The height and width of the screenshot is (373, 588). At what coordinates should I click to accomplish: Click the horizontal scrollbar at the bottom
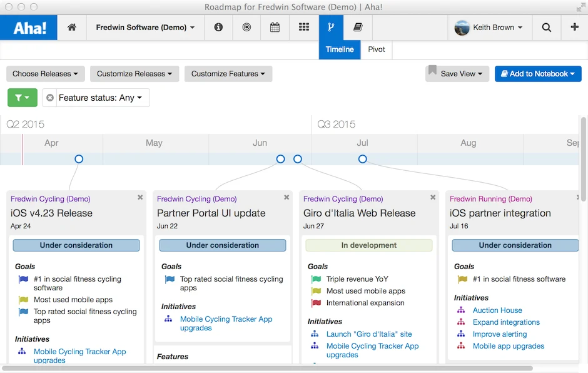coord(268,369)
